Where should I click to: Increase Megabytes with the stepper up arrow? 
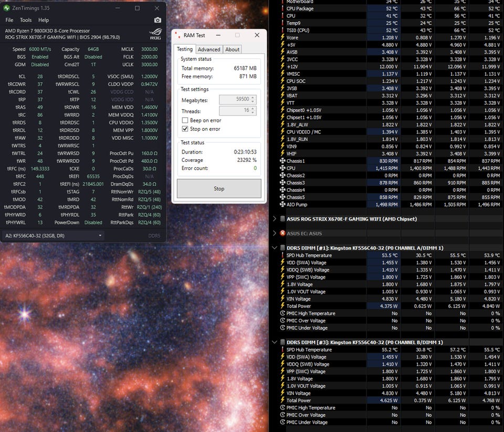253,97
